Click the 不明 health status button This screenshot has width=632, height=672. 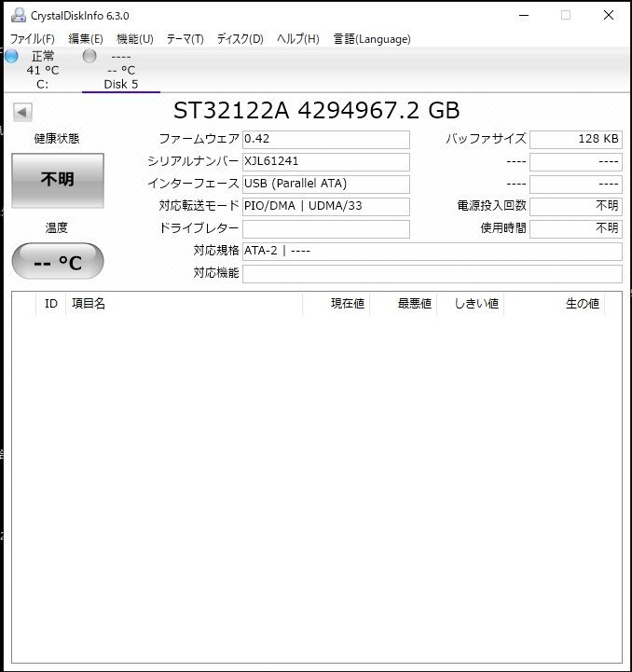pyautogui.click(x=58, y=181)
